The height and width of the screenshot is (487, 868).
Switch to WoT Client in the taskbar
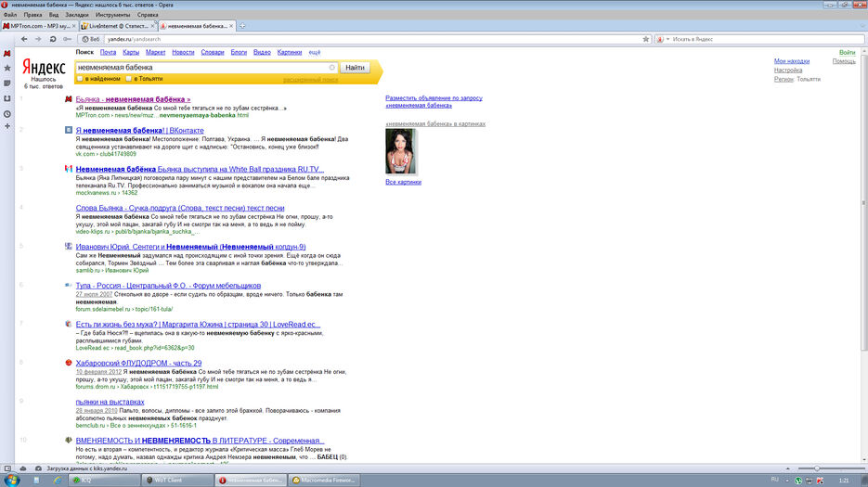click(176, 481)
